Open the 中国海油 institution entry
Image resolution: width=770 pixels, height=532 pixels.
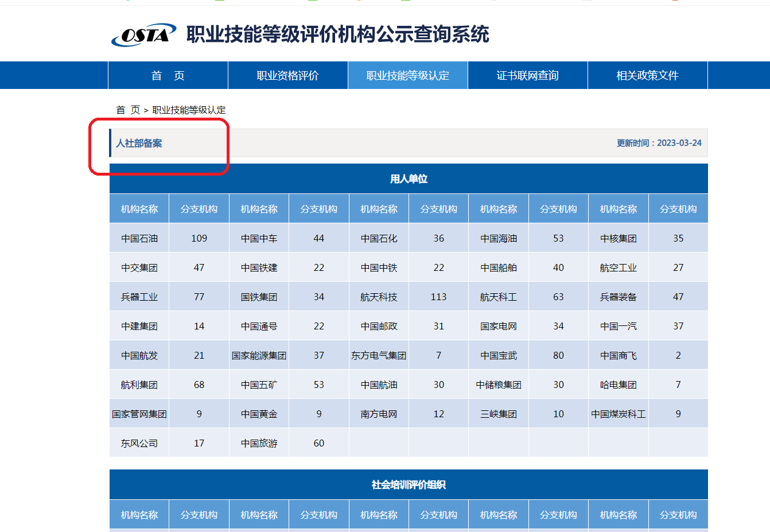click(x=499, y=238)
